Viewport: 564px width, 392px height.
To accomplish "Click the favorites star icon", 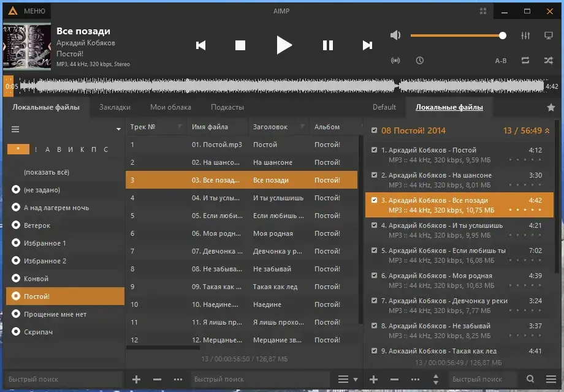I will 551,107.
